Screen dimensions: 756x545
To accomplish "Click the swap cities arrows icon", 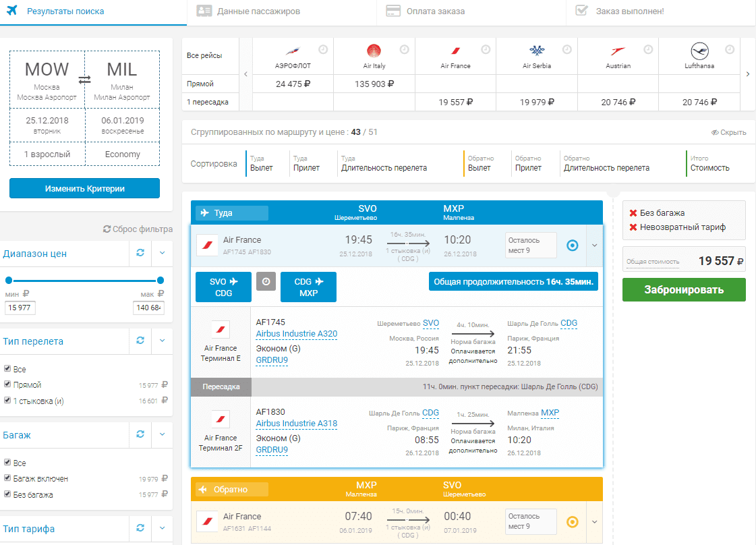I will tap(85, 80).
